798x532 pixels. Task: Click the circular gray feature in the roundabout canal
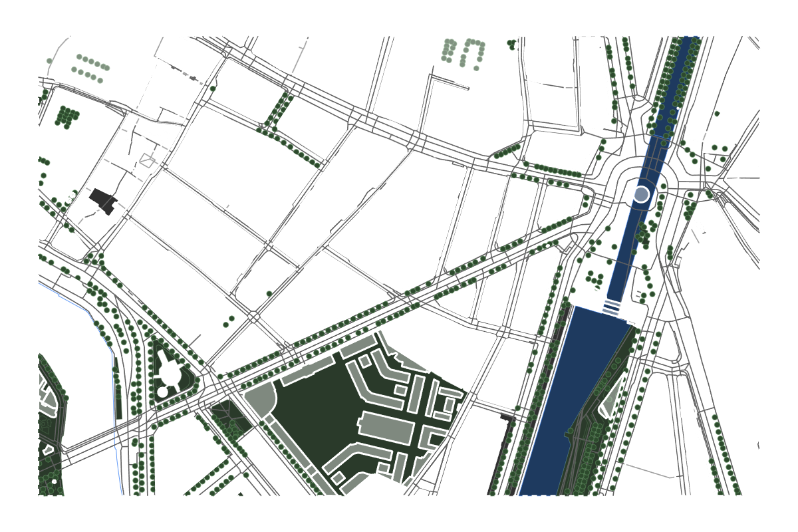click(641, 194)
